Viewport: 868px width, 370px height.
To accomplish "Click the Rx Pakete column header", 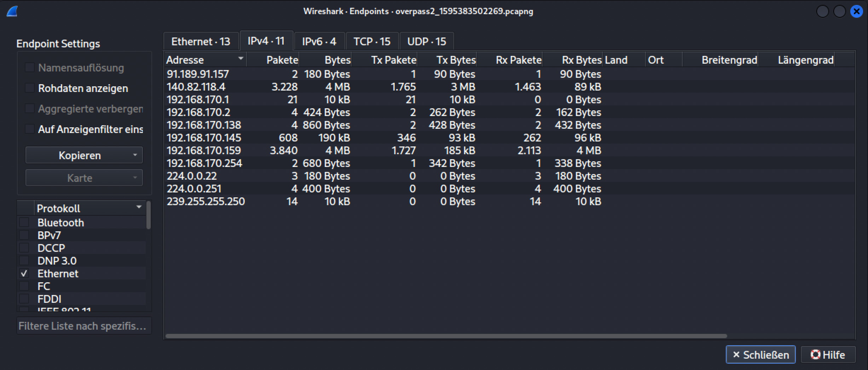I will click(x=510, y=59).
